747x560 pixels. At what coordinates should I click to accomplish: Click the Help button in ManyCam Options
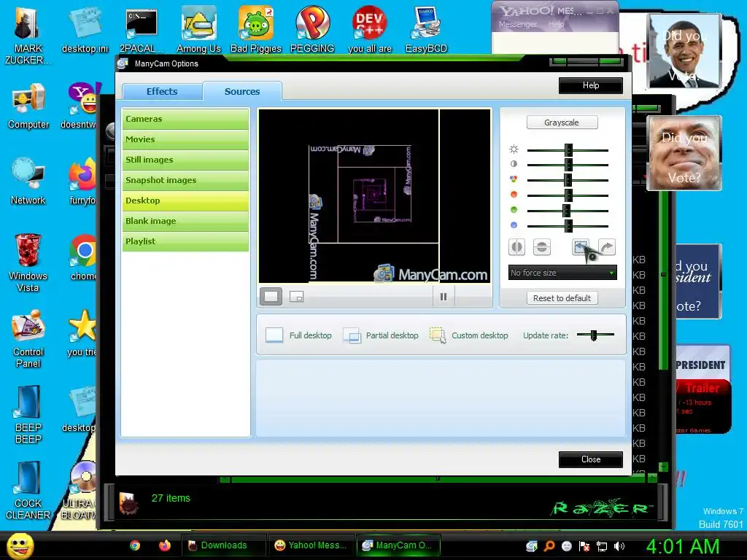tap(591, 86)
